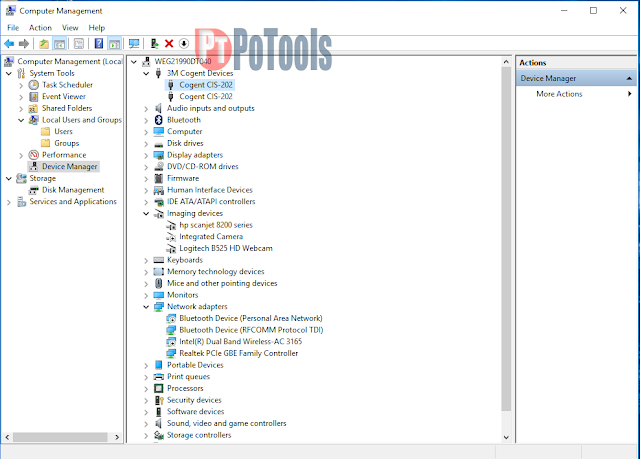Toggle the Show/Hide Console Tree icon
The image size is (640, 459).
[60, 44]
